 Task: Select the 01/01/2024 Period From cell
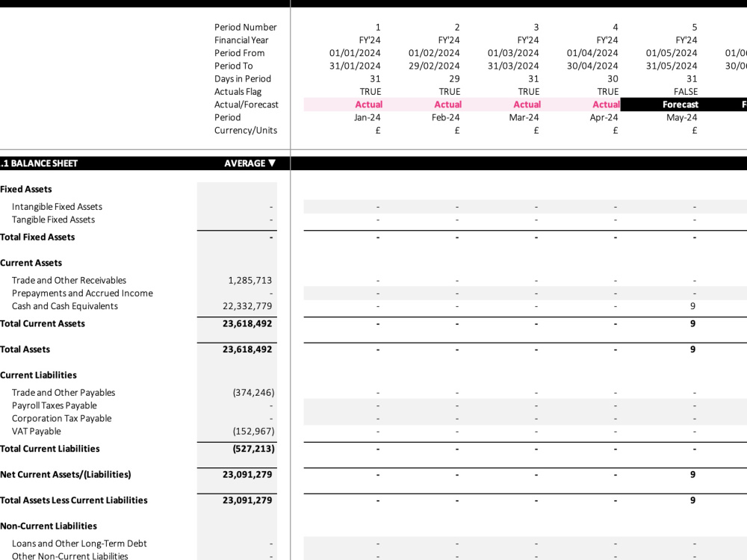click(x=355, y=53)
